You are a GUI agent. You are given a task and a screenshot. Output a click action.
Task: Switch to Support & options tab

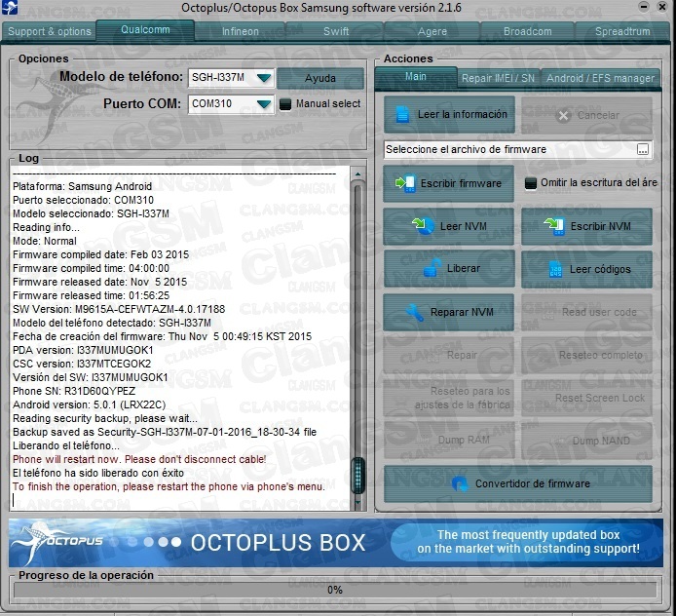tap(49, 31)
